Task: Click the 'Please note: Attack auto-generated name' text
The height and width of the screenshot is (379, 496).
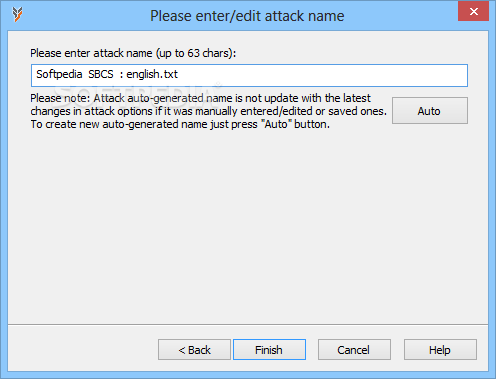Action: click(209, 111)
